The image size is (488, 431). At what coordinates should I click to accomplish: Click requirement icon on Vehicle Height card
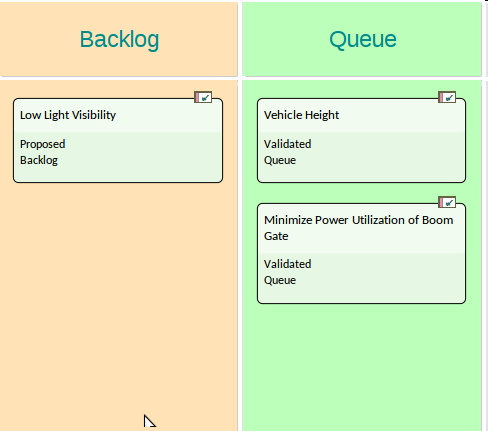pyautogui.click(x=447, y=97)
